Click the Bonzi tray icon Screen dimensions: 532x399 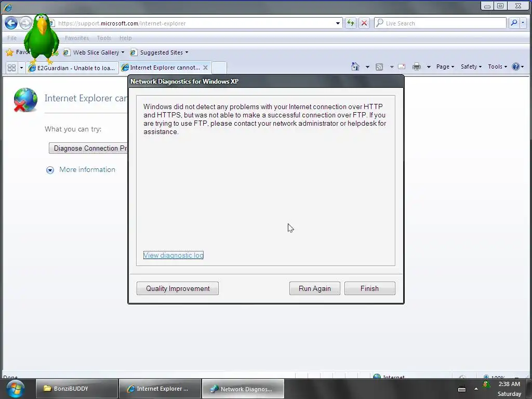coord(486,384)
